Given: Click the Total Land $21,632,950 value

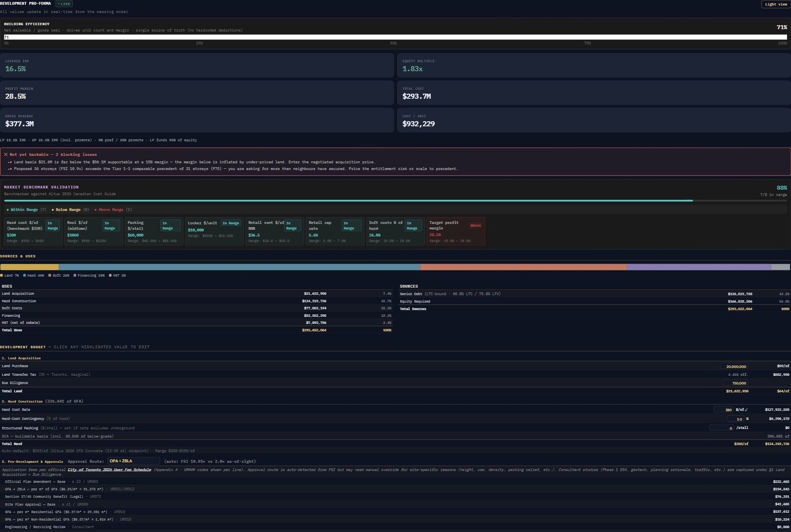Looking at the screenshot, I should click(x=737, y=391).
